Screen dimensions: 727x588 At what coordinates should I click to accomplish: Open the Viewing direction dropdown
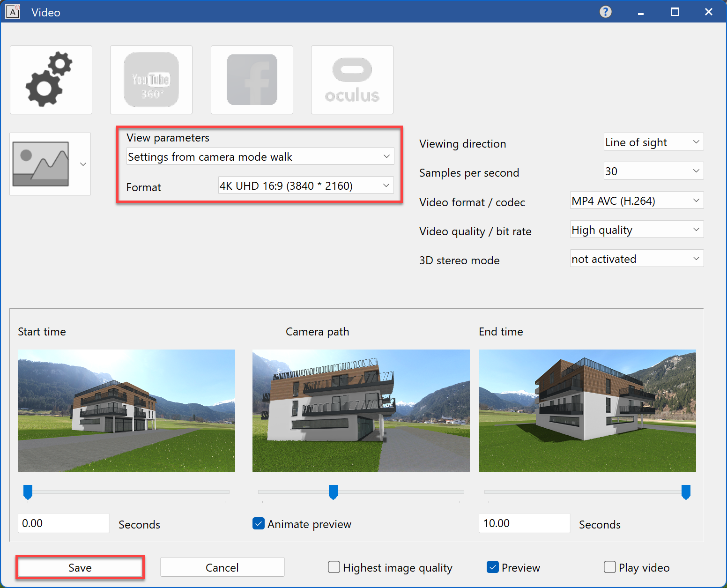click(653, 142)
